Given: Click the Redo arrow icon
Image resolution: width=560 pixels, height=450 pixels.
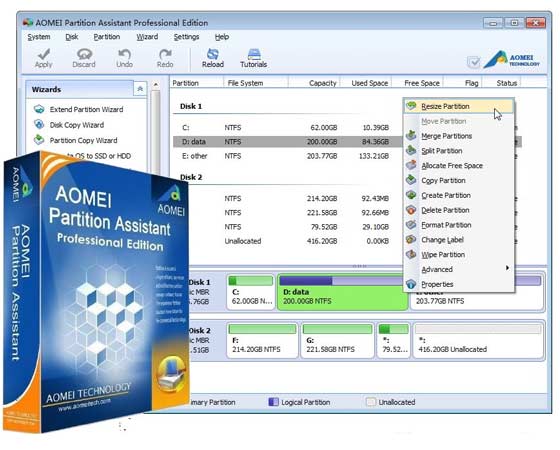Looking at the screenshot, I should tap(165, 54).
